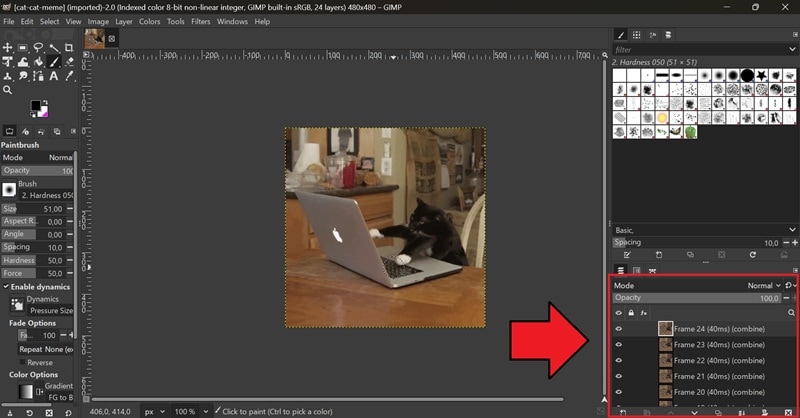800x418 pixels.
Task: Reset tool options to default values
Action: pos(68,413)
